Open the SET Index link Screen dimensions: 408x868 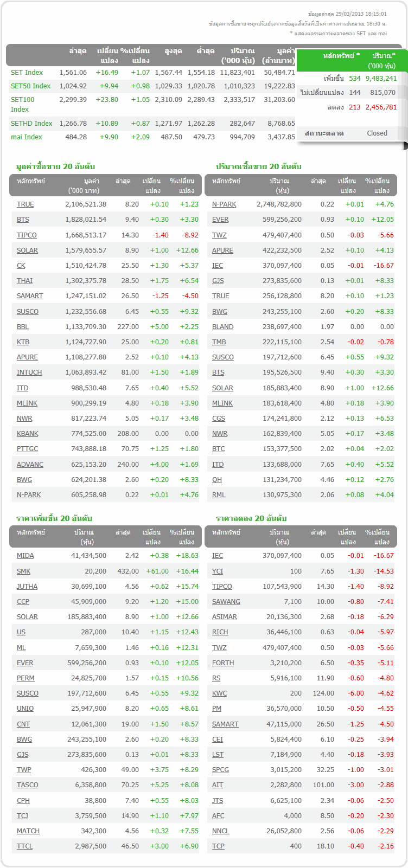(27, 73)
